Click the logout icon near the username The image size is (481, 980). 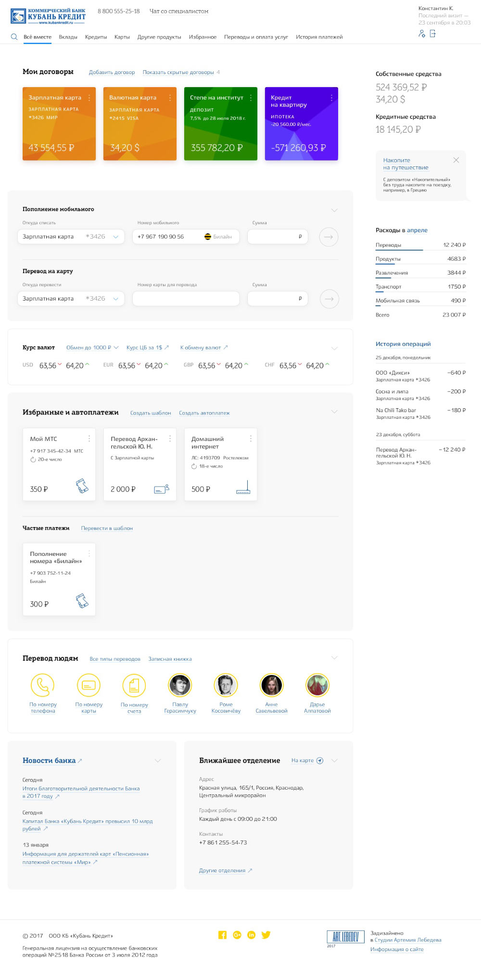(x=432, y=34)
